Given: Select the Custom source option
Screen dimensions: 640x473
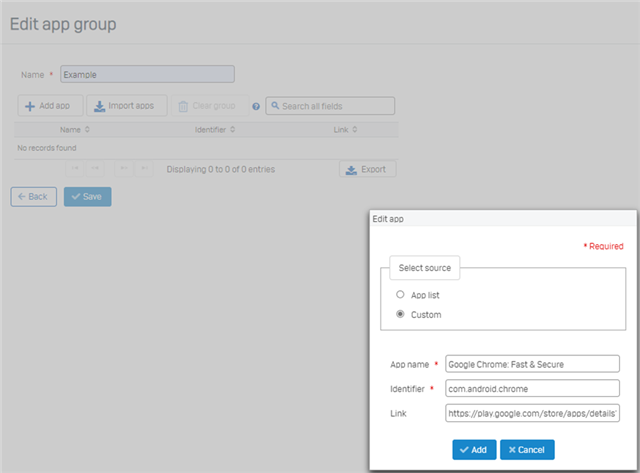Looking at the screenshot, I should pos(401,314).
